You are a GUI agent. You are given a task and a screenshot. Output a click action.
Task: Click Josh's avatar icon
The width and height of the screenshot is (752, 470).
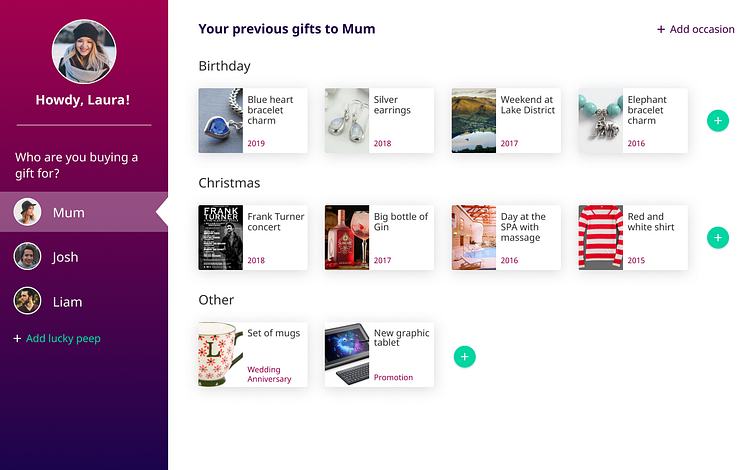[28, 257]
